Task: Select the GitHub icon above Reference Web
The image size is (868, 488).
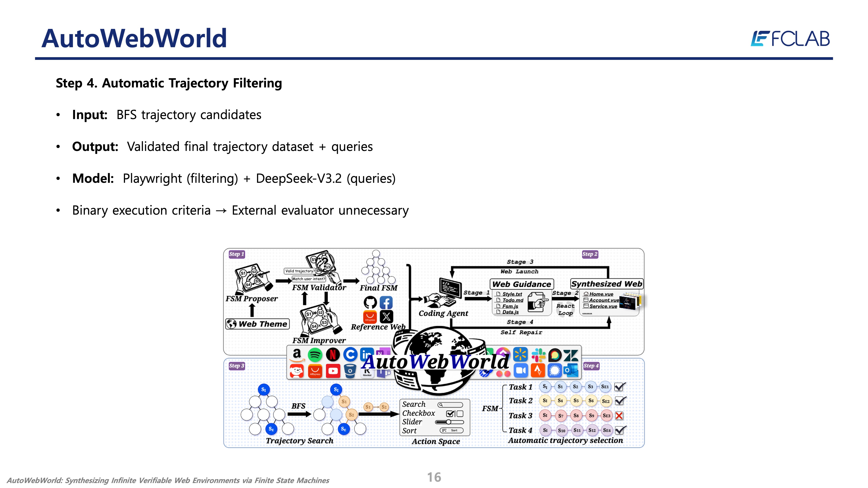Action: tap(370, 303)
